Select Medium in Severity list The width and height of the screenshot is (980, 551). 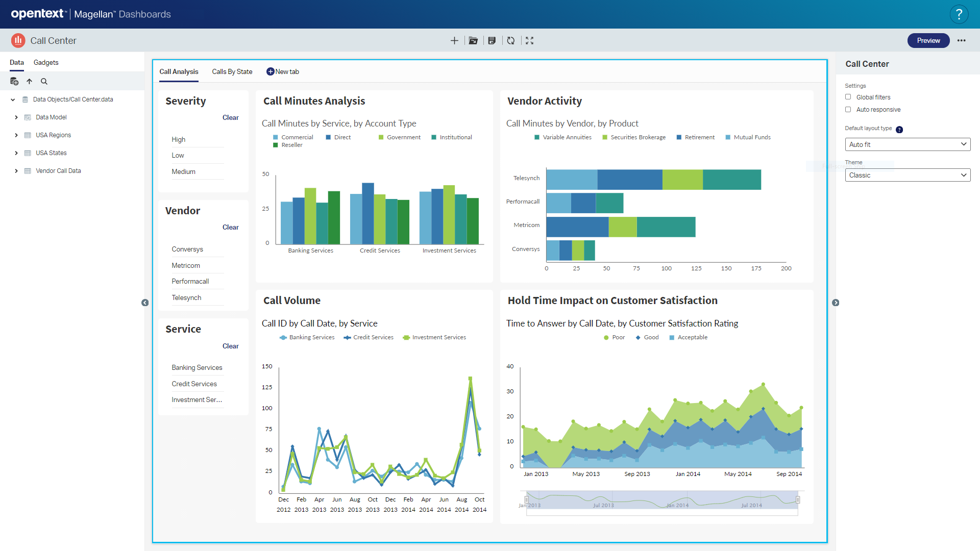(198, 171)
